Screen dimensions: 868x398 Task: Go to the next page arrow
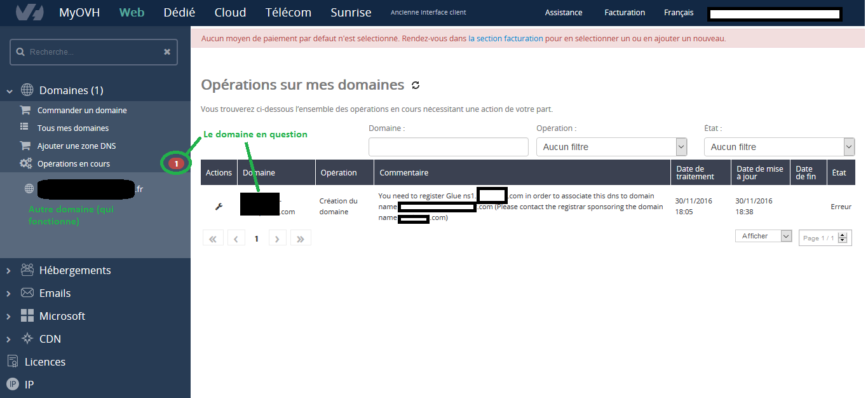[x=278, y=239]
